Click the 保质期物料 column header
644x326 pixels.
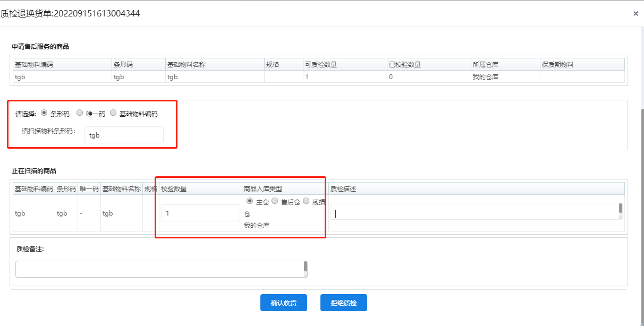pyautogui.click(x=582, y=64)
